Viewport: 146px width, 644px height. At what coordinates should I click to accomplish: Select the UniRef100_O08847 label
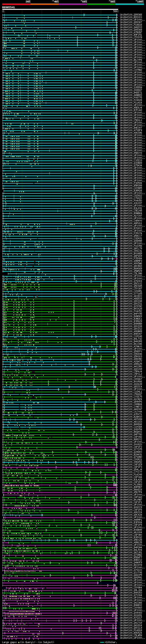(131, 90)
